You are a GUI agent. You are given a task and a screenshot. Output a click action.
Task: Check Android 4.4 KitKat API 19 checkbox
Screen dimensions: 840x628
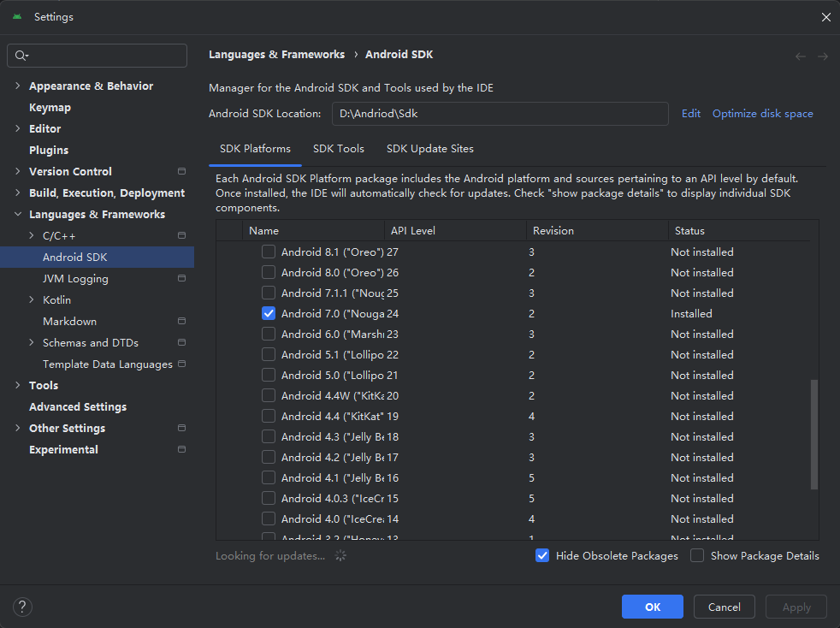269,416
